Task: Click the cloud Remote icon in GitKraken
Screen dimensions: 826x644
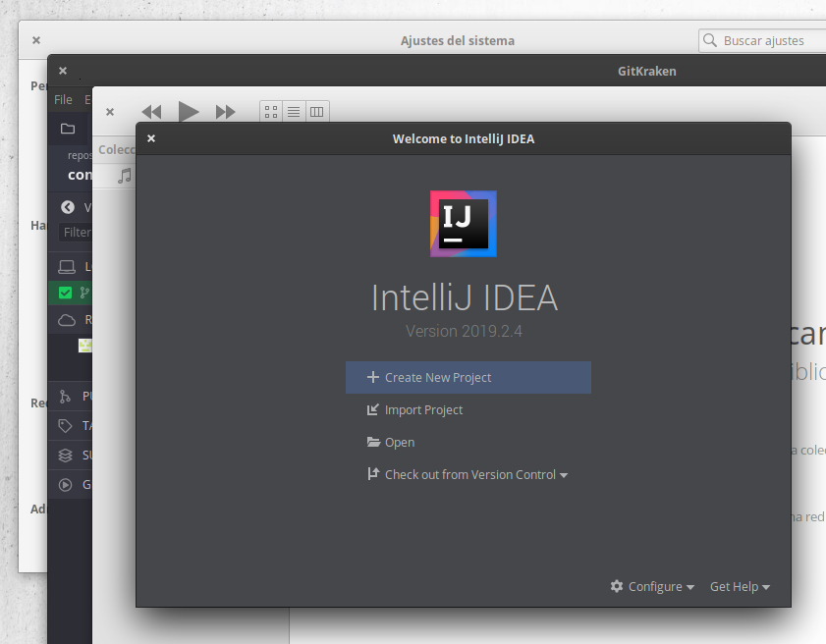Action: 67,320
